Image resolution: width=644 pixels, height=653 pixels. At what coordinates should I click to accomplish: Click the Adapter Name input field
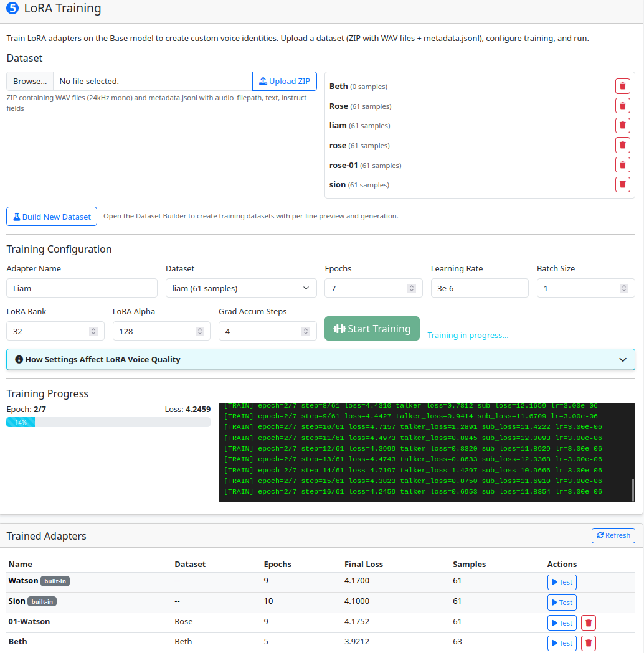82,288
